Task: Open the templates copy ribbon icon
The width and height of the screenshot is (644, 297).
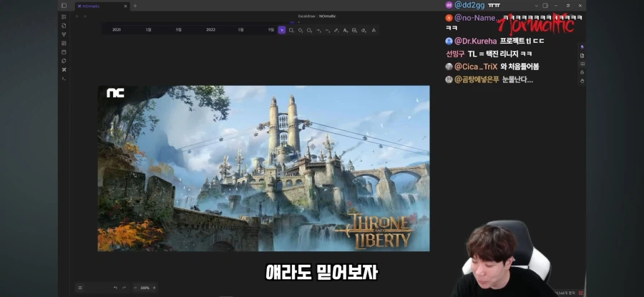Action: click(64, 61)
